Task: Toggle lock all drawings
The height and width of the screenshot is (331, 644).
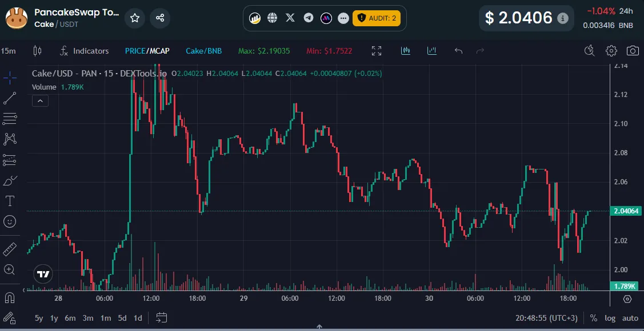Action: 10,317
